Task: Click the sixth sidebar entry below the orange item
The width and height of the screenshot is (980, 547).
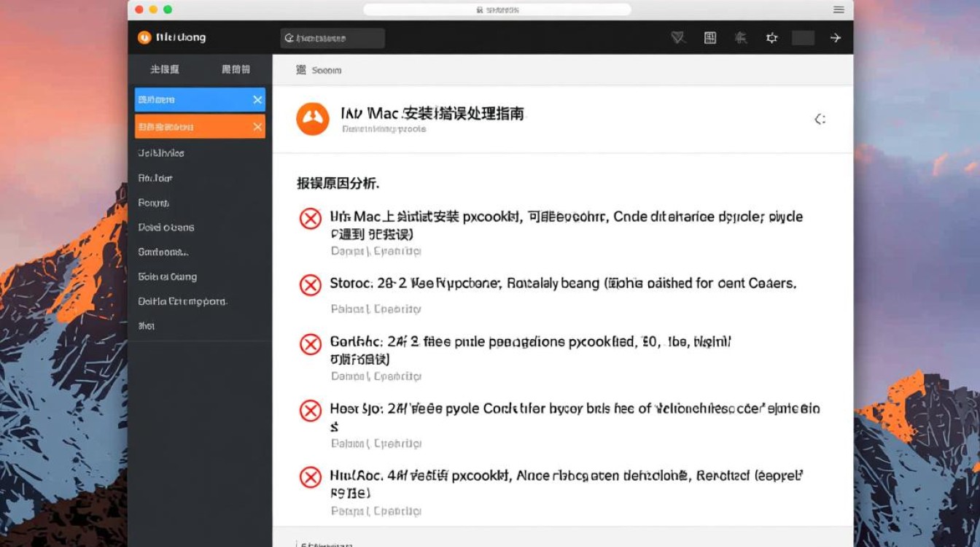Action: point(168,277)
